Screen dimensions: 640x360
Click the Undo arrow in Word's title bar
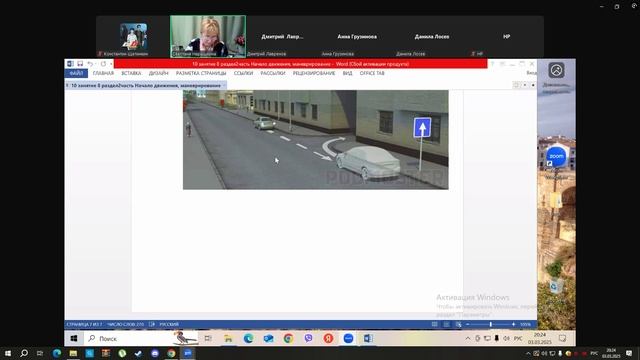(90, 64)
